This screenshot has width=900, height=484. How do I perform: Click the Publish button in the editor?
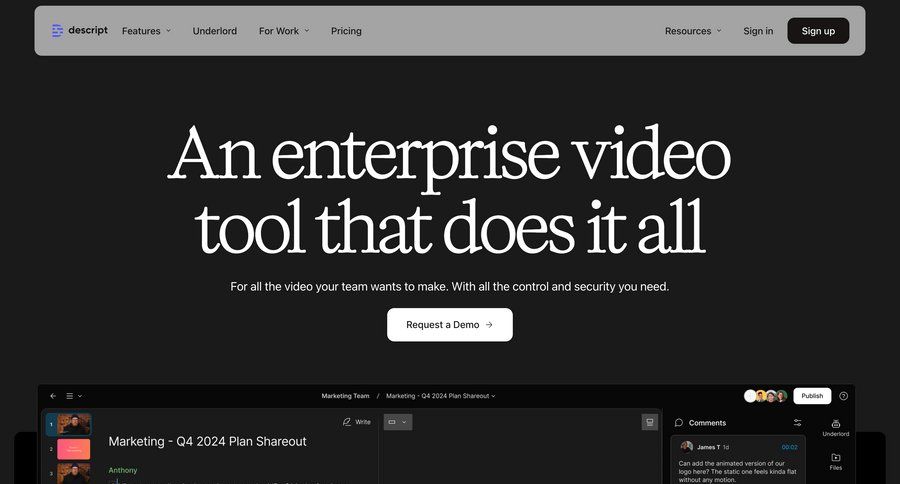[812, 396]
